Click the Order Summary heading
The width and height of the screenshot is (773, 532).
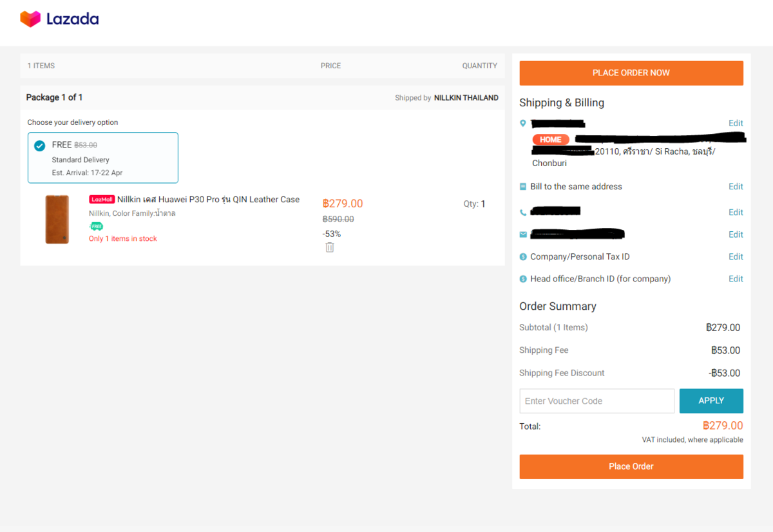pyautogui.click(x=558, y=307)
